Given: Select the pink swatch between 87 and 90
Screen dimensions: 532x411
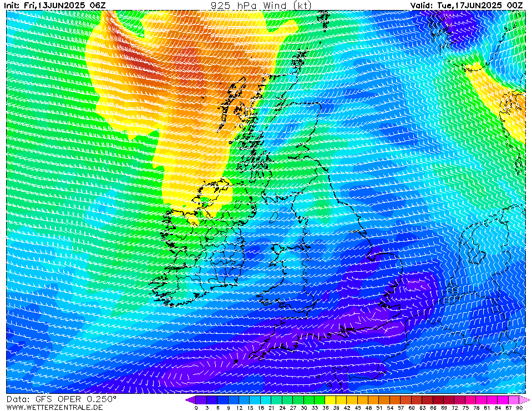Looking at the screenshot, I should pos(513,400).
